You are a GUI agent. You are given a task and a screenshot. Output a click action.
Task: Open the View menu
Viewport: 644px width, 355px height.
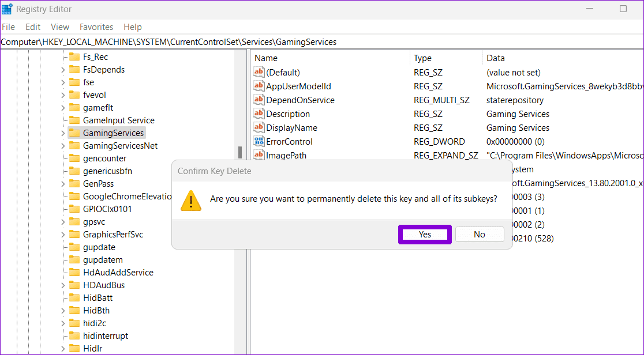pyautogui.click(x=59, y=27)
